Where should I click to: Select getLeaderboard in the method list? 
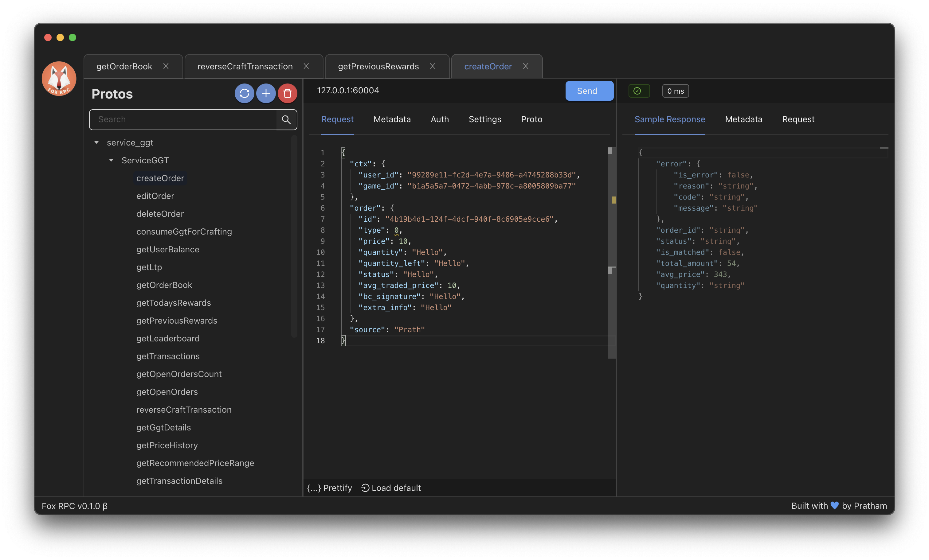pos(168,338)
